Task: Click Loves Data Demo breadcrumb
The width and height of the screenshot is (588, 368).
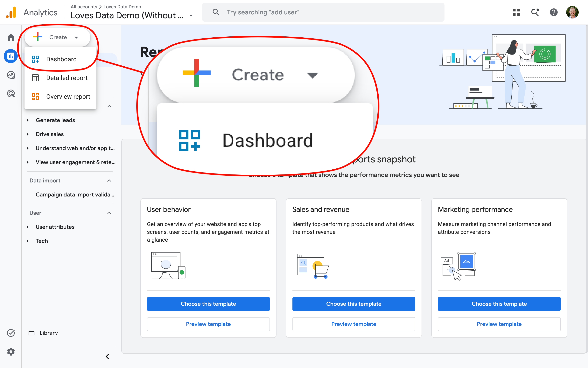Action: pyautogui.click(x=122, y=7)
